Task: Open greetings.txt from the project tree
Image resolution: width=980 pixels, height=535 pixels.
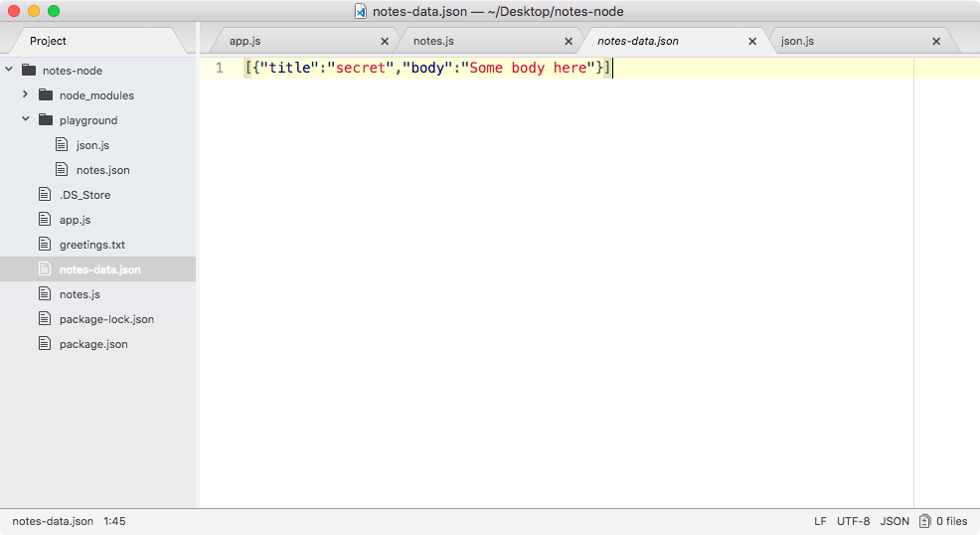Action: (91, 245)
